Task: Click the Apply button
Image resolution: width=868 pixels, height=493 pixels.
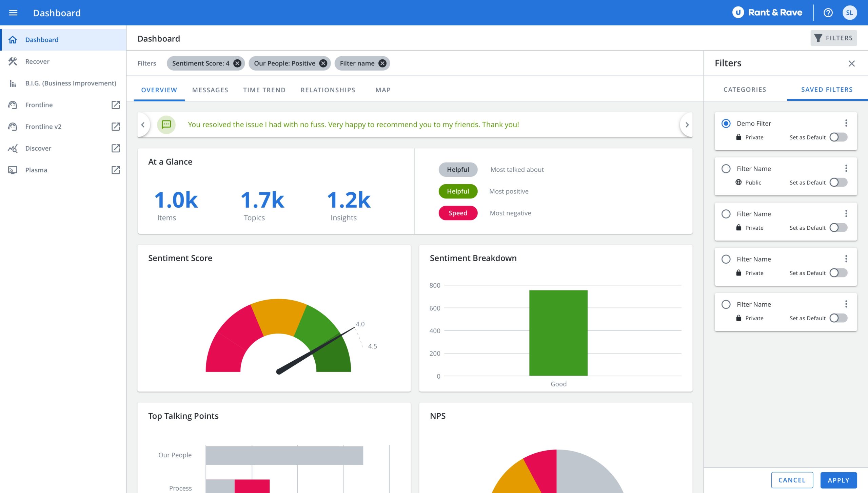Action: [839, 480]
